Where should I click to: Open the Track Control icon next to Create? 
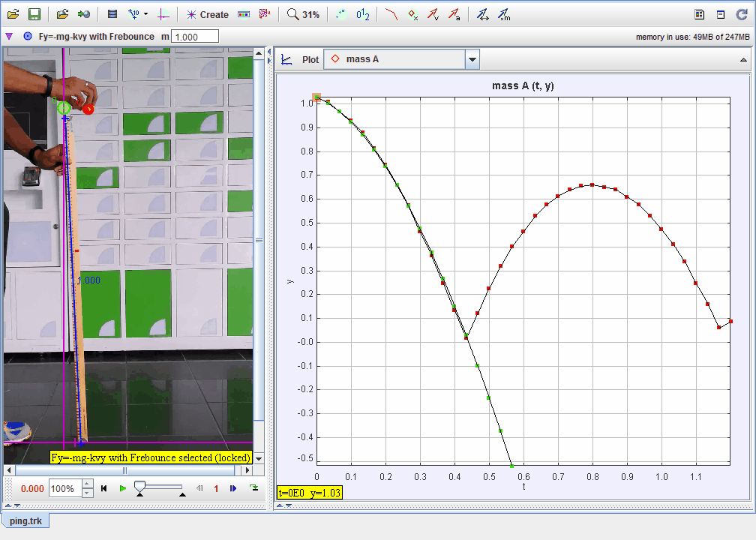[244, 14]
